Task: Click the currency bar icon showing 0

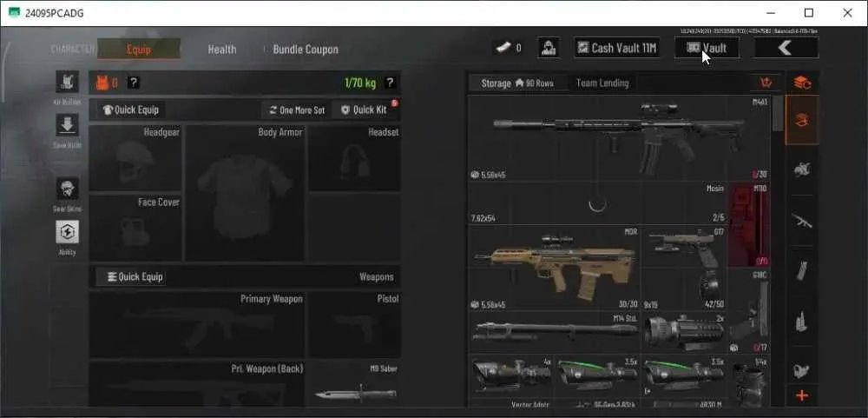Action: click(503, 48)
